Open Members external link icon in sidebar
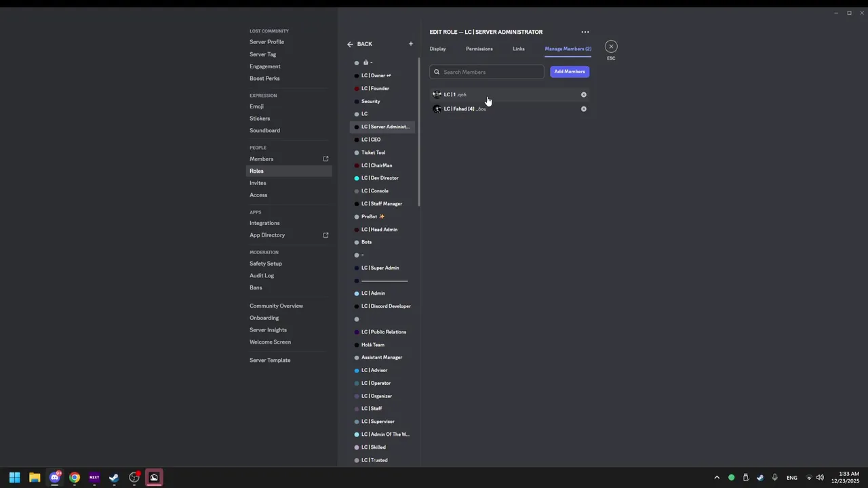The image size is (868, 488). click(325, 159)
